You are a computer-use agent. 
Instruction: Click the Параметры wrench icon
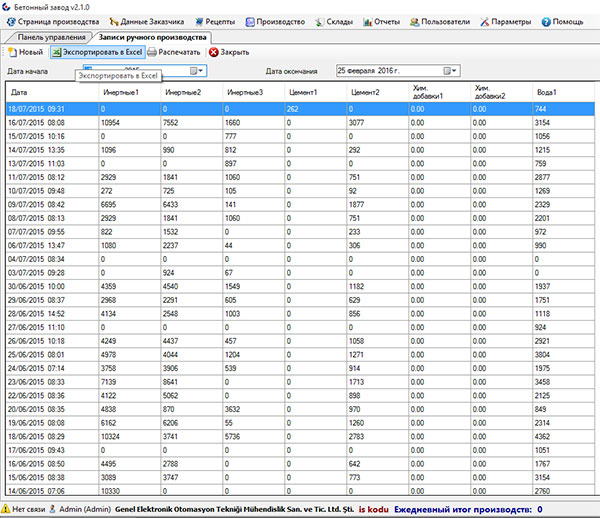click(x=482, y=20)
